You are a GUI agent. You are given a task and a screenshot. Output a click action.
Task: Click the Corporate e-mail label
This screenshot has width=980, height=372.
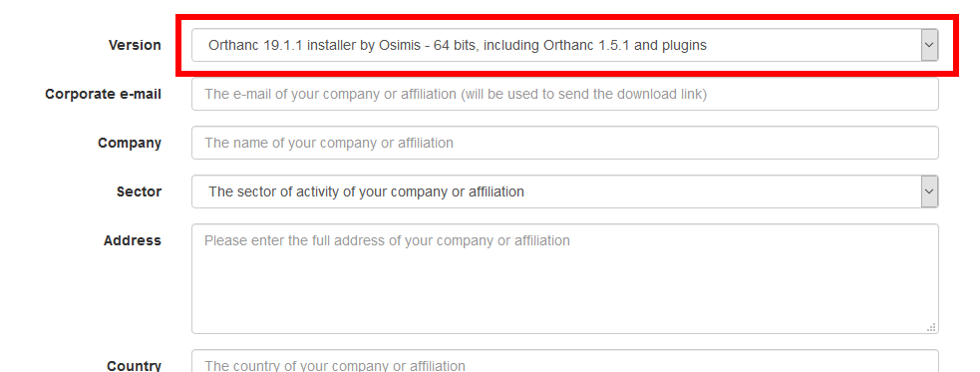pyautogui.click(x=103, y=94)
